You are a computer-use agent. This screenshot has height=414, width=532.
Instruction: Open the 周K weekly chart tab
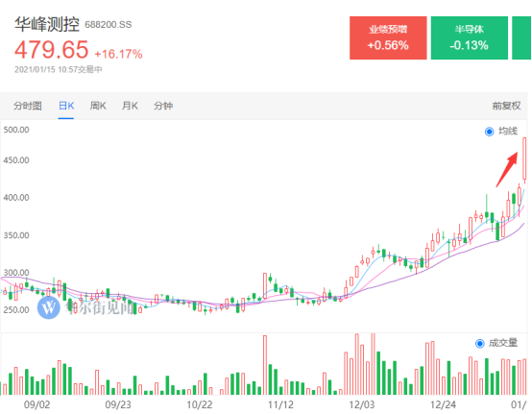(98, 106)
